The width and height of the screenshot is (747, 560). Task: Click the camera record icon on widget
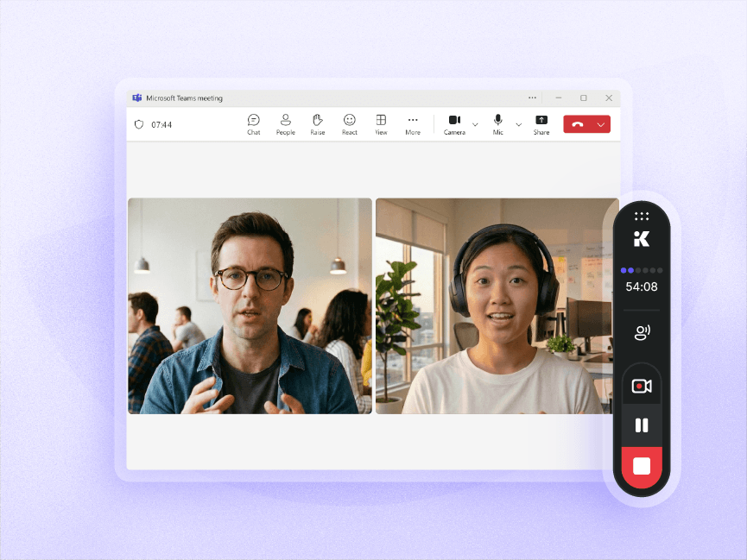[x=642, y=386]
